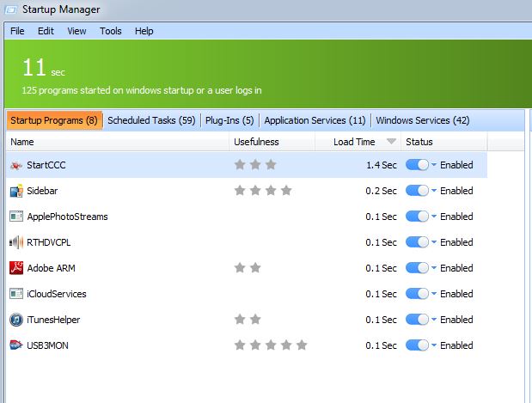Toggle Sidebar startup switch off
This screenshot has height=403, width=532.
point(417,191)
